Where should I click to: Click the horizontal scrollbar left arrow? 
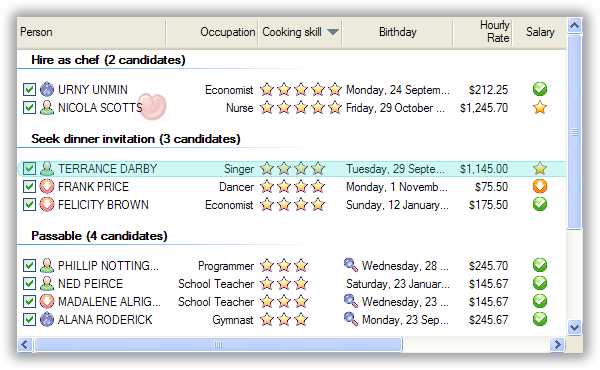pyautogui.click(x=24, y=345)
